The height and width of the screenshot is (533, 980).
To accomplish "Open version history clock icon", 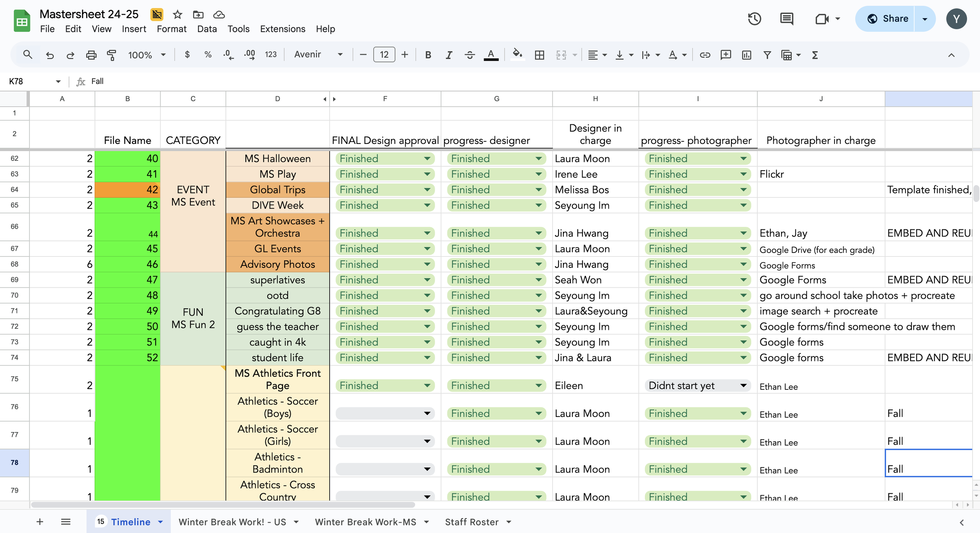I will point(754,19).
